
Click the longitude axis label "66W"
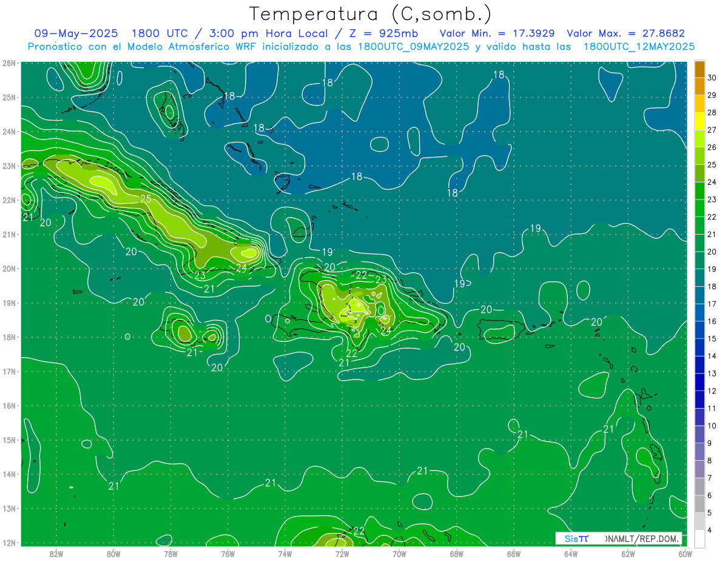[514, 553]
